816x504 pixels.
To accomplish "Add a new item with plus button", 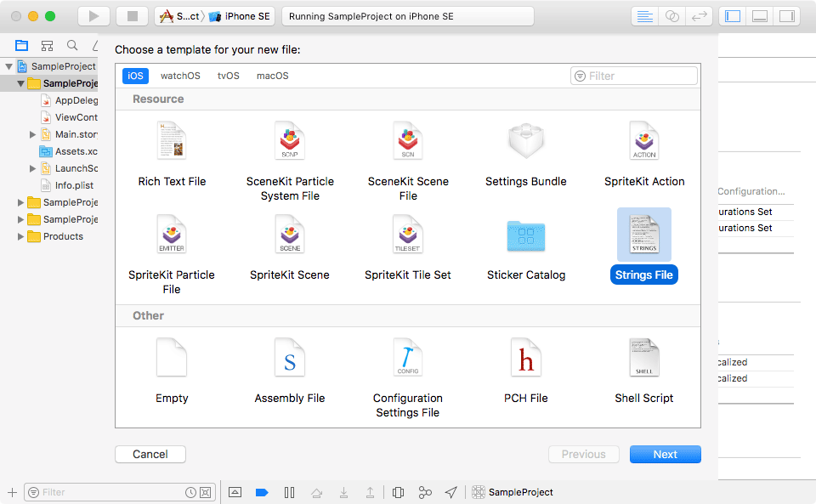I will point(12,492).
